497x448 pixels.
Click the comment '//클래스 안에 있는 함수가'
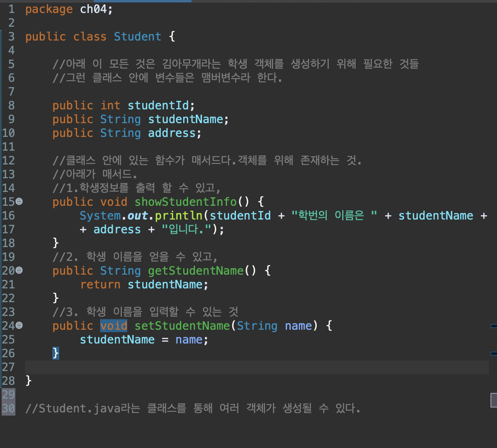207,160
